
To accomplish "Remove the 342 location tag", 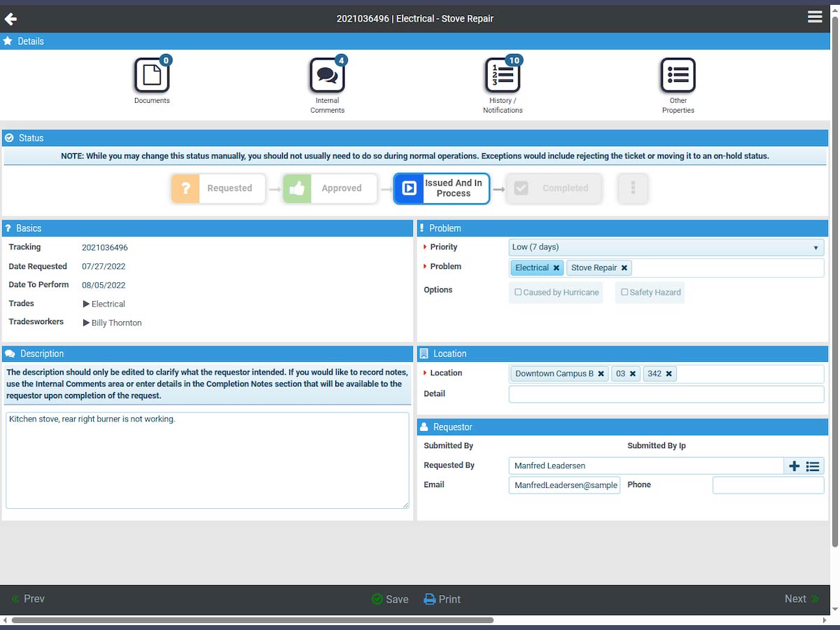I will 669,374.
